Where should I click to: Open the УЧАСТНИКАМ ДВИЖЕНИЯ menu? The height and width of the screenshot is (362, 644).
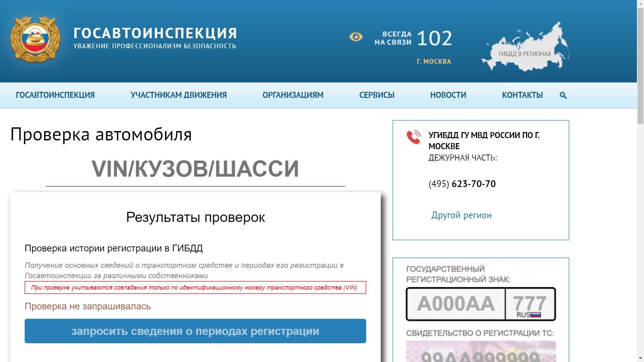click(179, 95)
